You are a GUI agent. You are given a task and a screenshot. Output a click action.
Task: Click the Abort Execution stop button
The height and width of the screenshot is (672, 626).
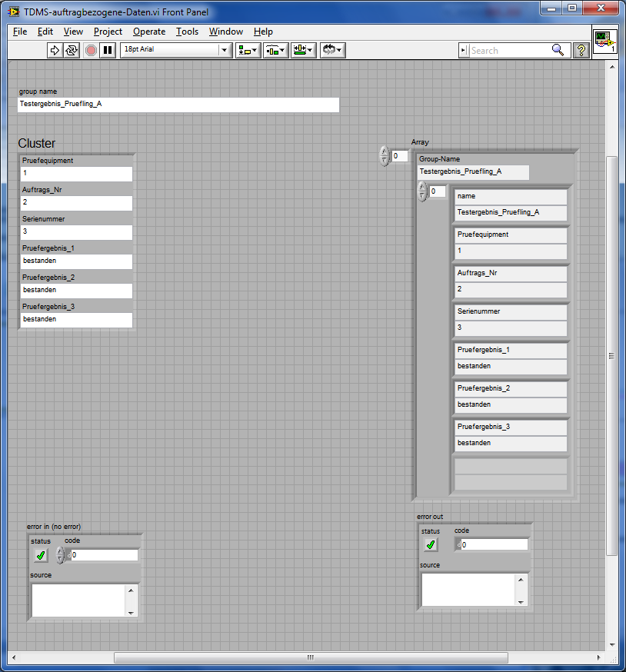[91, 50]
